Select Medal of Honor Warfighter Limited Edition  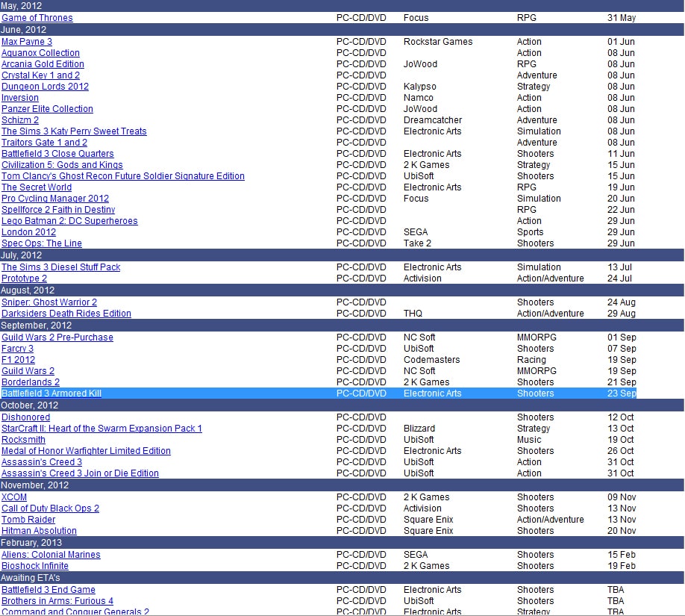[86, 451]
